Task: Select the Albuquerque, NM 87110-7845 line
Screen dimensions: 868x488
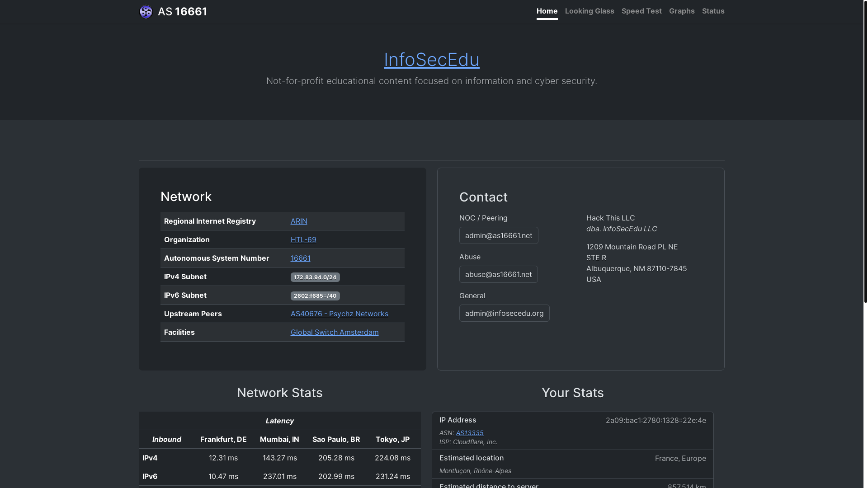Action: coord(637,268)
